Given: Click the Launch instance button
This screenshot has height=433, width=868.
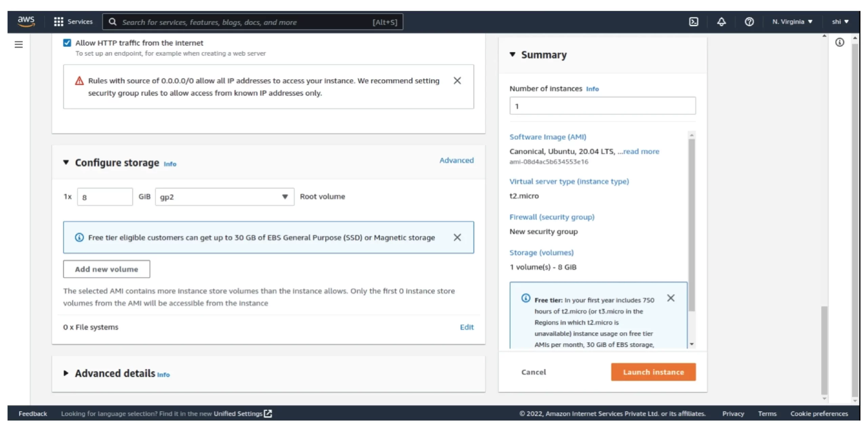Looking at the screenshot, I should click(x=653, y=372).
